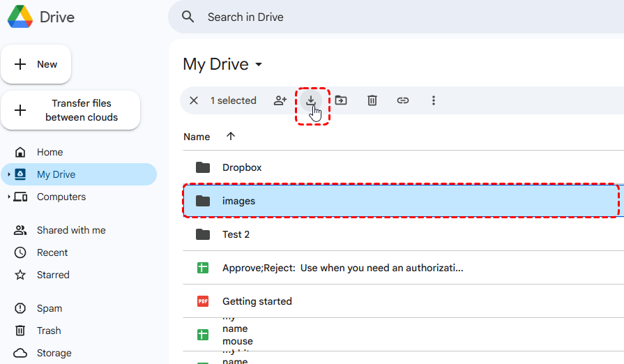624x364 pixels.
Task: Click the Starred star icon
Action: [20, 275]
